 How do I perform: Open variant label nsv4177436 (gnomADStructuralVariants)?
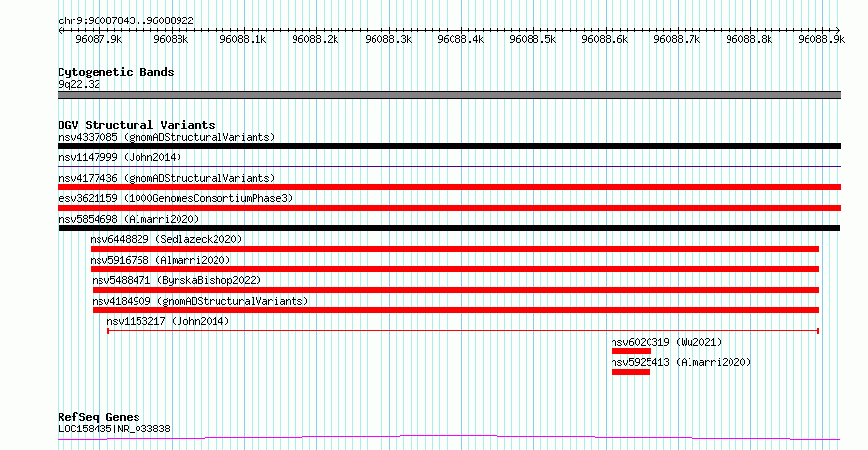pos(167,178)
